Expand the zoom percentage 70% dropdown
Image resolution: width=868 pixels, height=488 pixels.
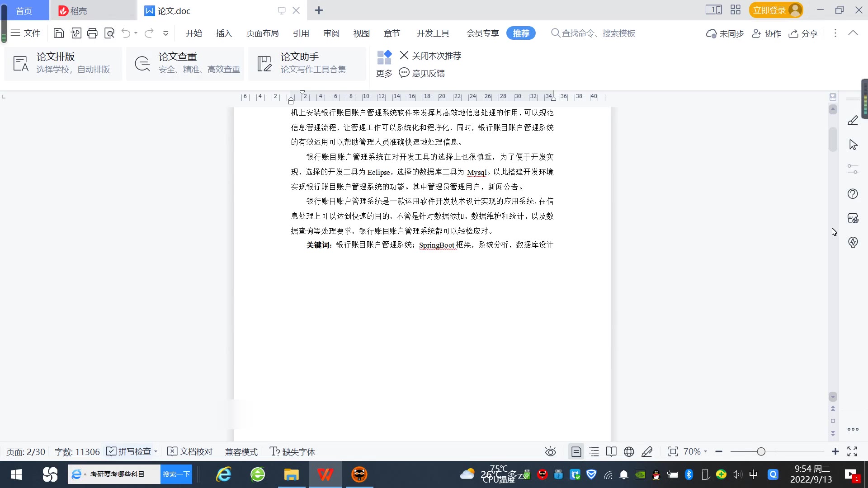point(695,451)
